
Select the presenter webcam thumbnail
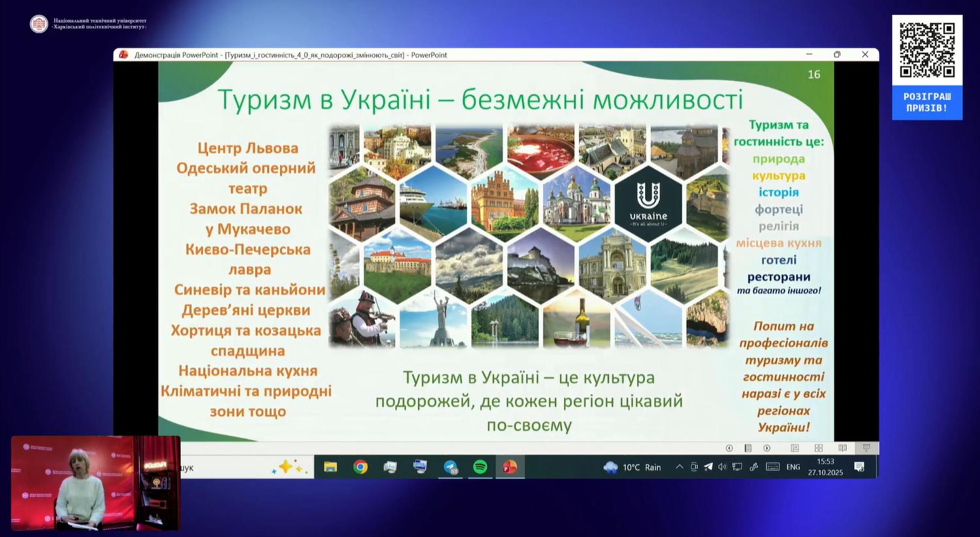[x=95, y=483]
